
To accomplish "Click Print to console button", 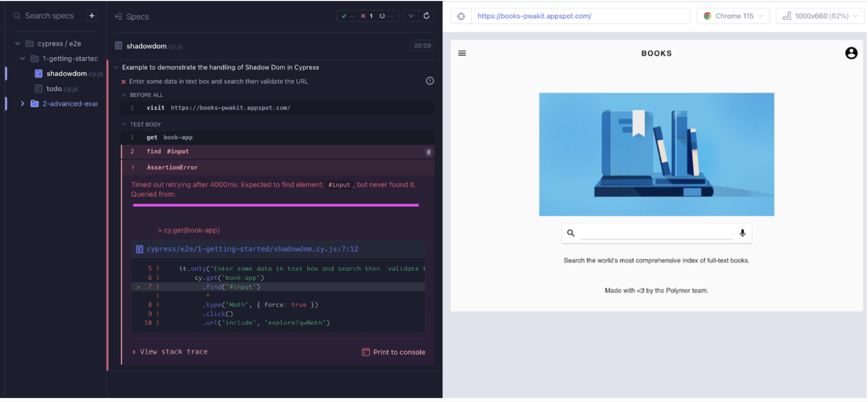I will (x=393, y=352).
